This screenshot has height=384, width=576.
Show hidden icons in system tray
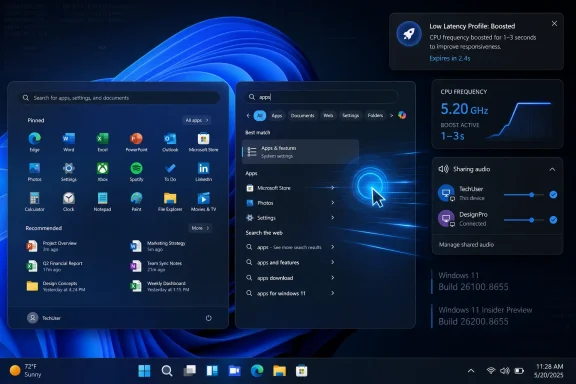[x=471, y=371]
